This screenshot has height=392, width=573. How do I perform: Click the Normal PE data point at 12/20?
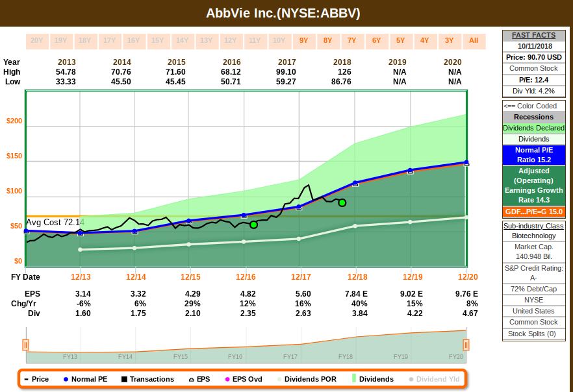(x=466, y=162)
